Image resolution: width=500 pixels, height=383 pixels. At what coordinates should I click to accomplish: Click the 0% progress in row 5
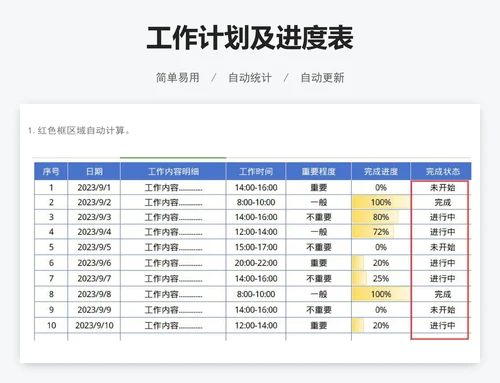[x=381, y=247]
